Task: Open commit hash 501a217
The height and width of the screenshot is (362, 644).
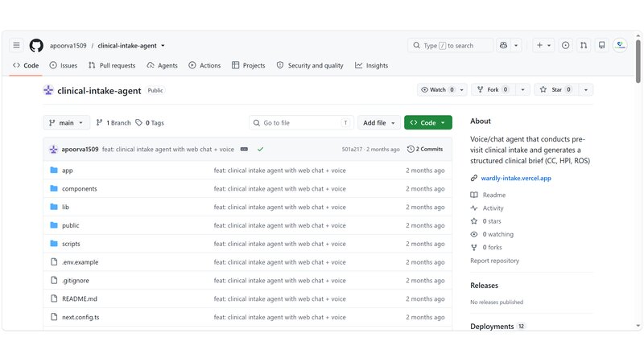Action: (352, 150)
